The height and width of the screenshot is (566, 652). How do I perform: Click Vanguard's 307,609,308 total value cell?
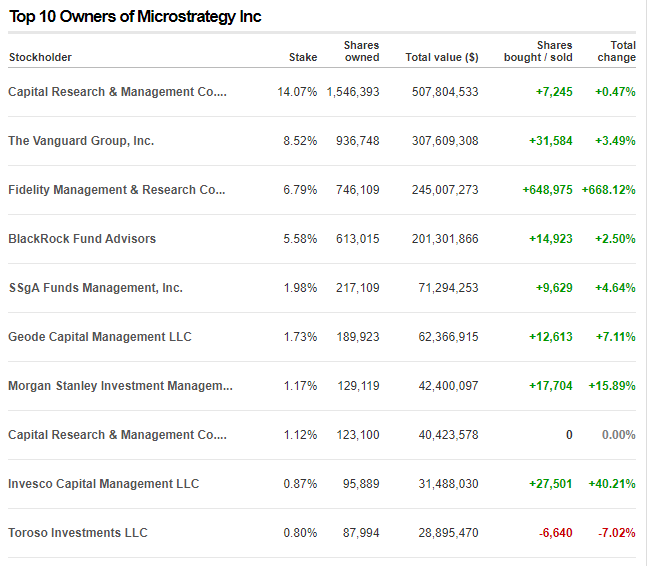pos(445,141)
